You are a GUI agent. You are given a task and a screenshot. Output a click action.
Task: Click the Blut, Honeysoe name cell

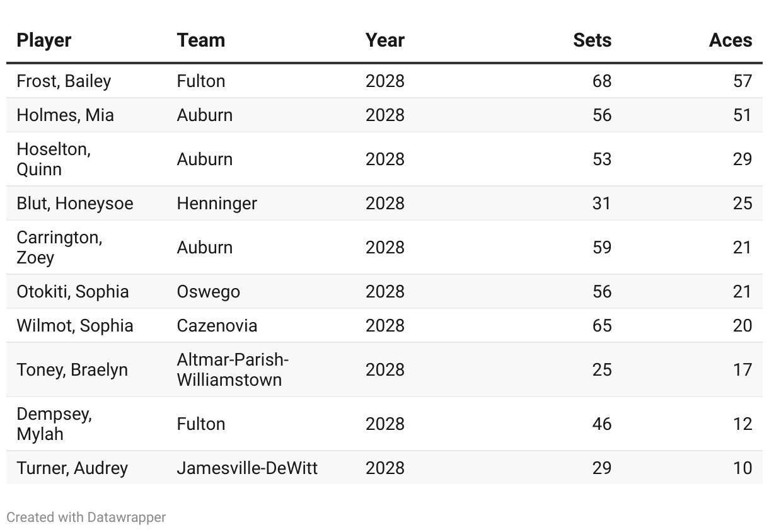(75, 204)
